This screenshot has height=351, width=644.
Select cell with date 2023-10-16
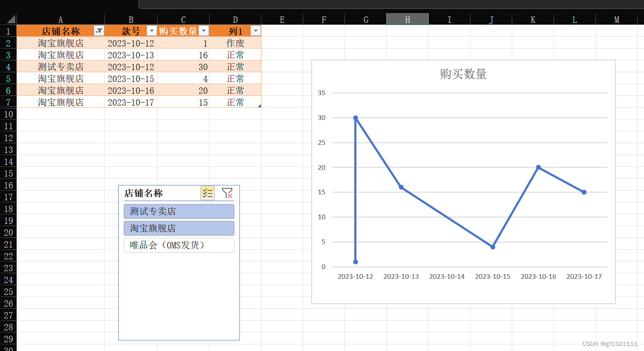click(x=131, y=90)
